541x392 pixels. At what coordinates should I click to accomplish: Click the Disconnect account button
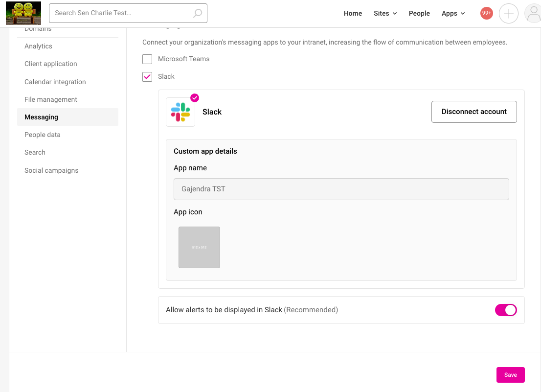tap(473, 112)
